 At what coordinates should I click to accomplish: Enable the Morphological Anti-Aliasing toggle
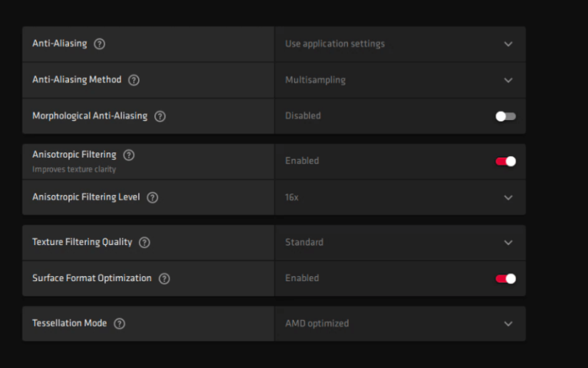coord(506,116)
